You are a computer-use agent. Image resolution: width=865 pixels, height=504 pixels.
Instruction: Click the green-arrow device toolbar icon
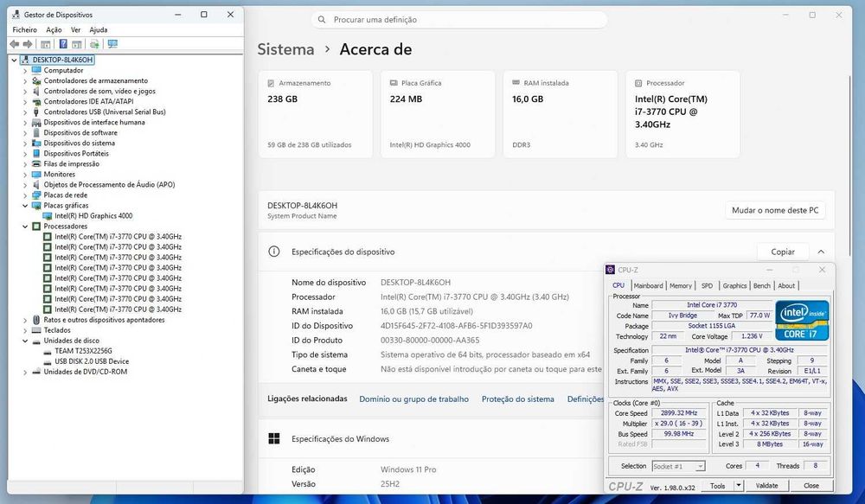(x=94, y=44)
